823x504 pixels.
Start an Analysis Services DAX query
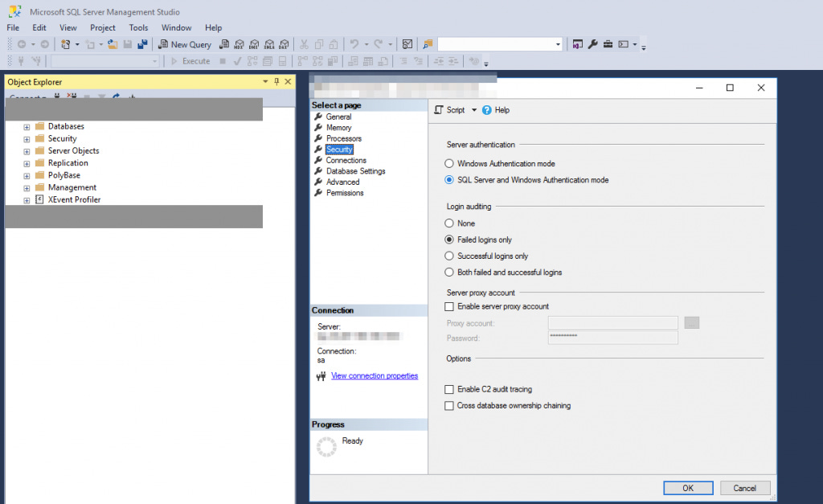click(284, 45)
